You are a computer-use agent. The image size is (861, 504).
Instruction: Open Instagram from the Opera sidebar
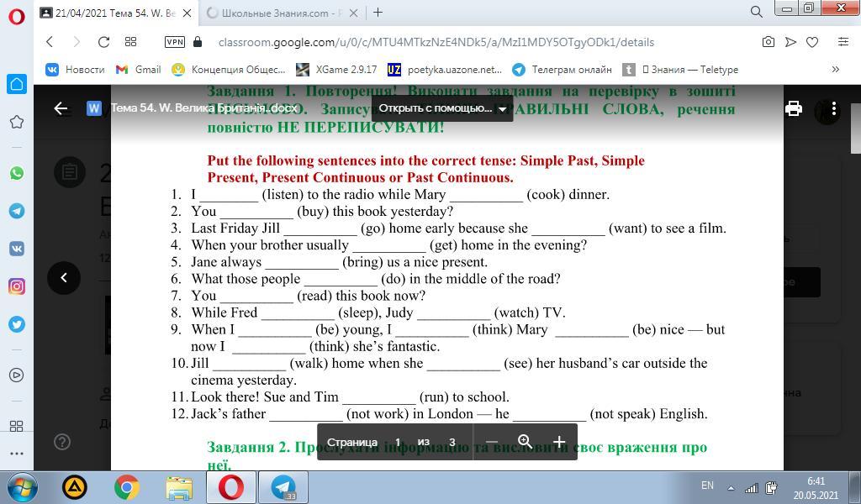pos(17,286)
